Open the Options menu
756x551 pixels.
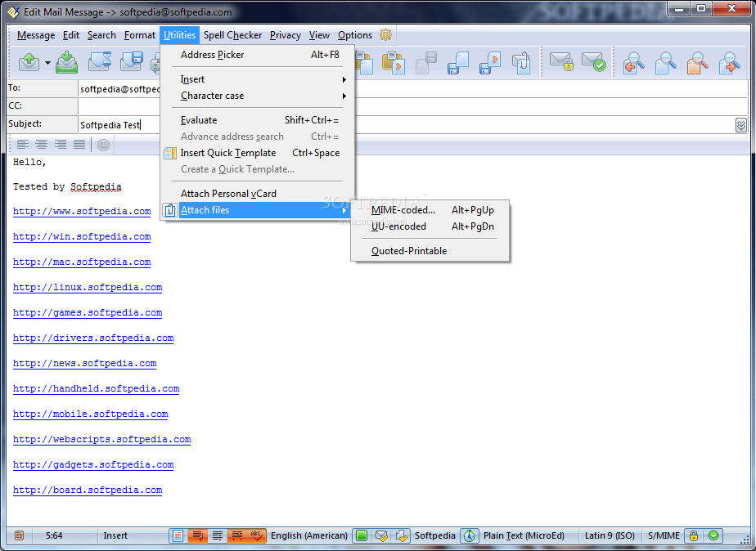tap(355, 35)
